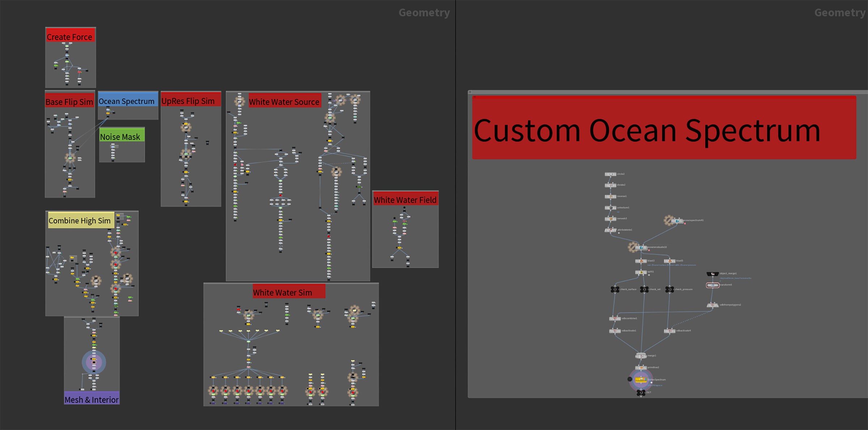Image resolution: width=868 pixels, height=430 pixels.
Task: Click the object_merge1 node
Action: (712, 274)
